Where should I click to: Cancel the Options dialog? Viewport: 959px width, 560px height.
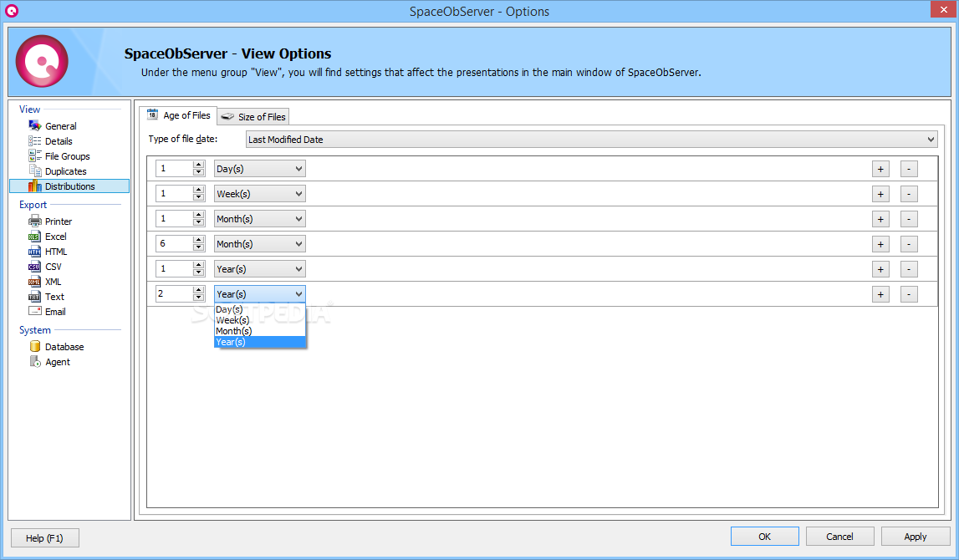pyautogui.click(x=839, y=536)
